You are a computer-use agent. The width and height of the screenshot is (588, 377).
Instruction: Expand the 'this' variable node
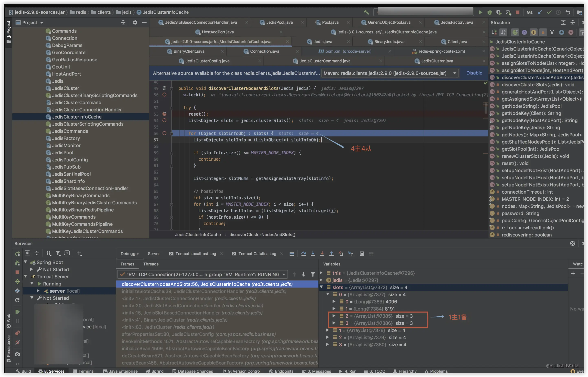click(321, 273)
